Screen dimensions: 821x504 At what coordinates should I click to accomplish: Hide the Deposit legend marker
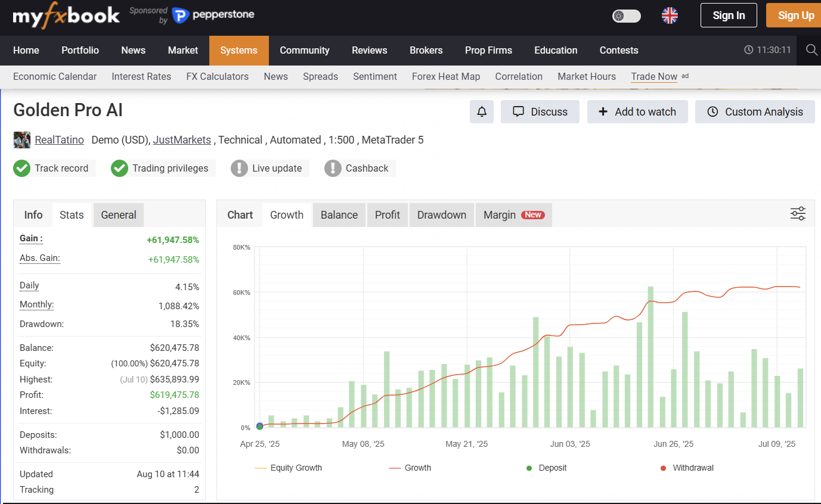point(529,468)
